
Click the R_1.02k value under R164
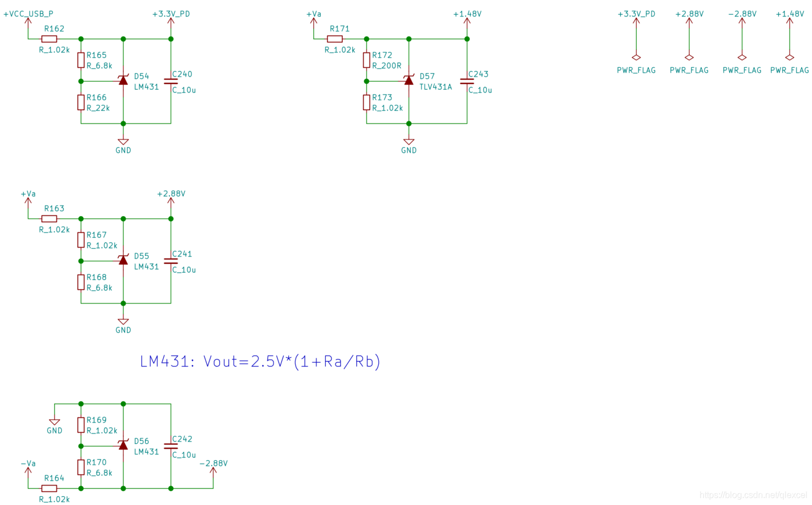54,499
